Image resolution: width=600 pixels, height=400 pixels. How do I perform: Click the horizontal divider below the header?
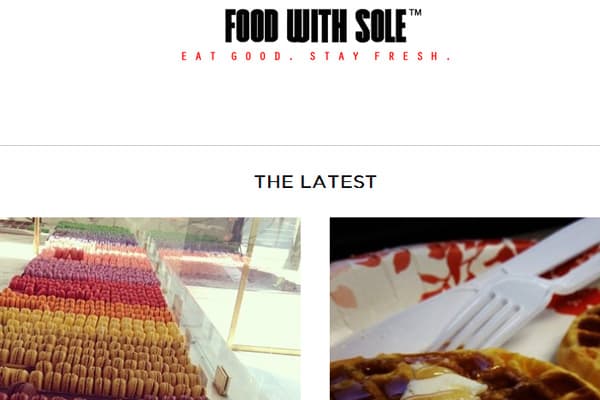(300, 145)
